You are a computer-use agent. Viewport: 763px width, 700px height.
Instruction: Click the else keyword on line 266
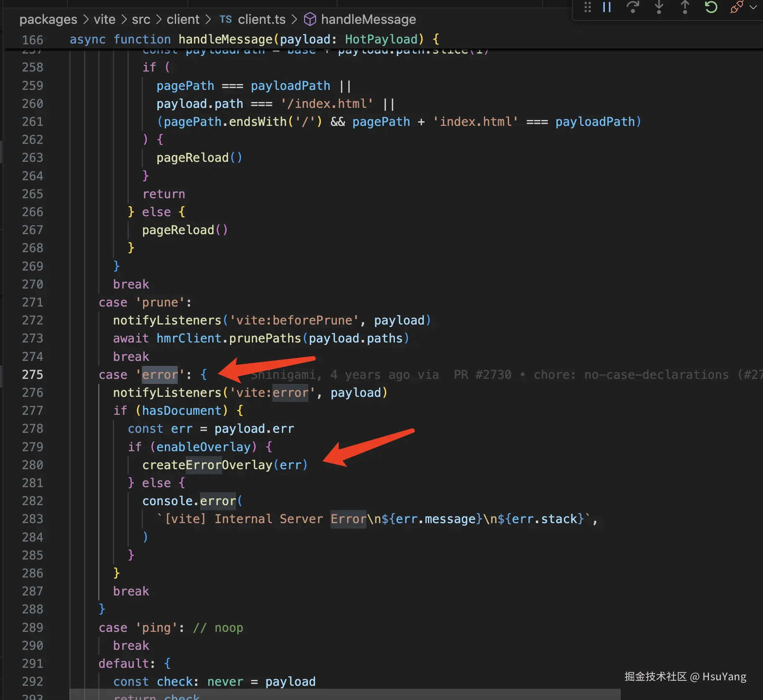pos(156,212)
